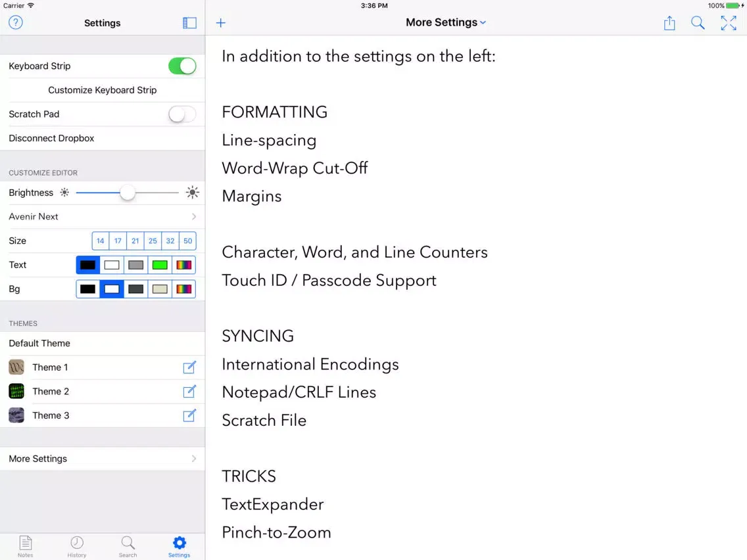This screenshot has width=747, height=560.
Task: Enter fullscreen with the expand arrows icon
Action: pos(729,22)
